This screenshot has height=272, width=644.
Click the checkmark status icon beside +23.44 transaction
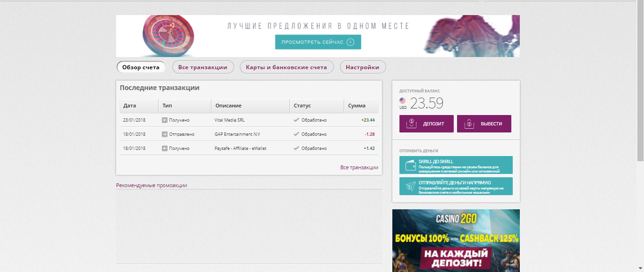pos(297,120)
